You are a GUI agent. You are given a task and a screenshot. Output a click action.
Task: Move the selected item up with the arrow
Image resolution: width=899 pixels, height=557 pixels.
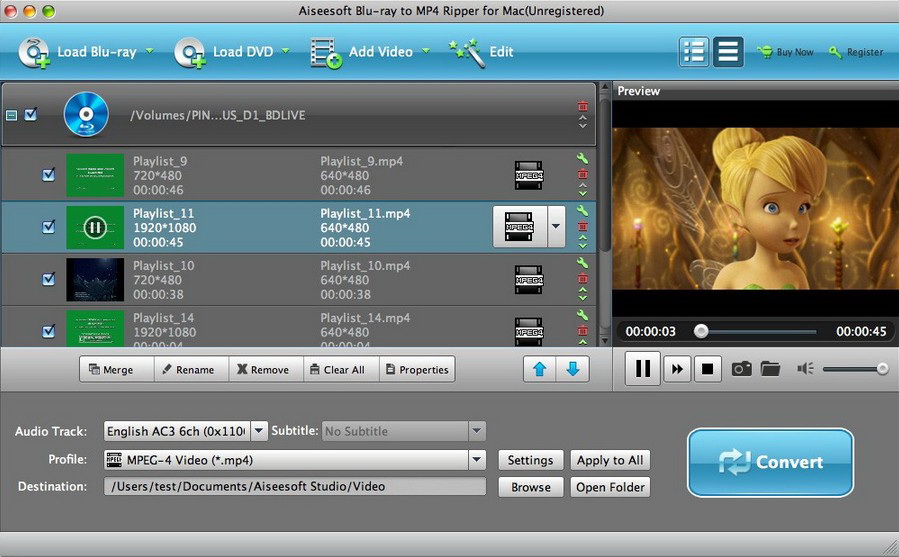(540, 369)
